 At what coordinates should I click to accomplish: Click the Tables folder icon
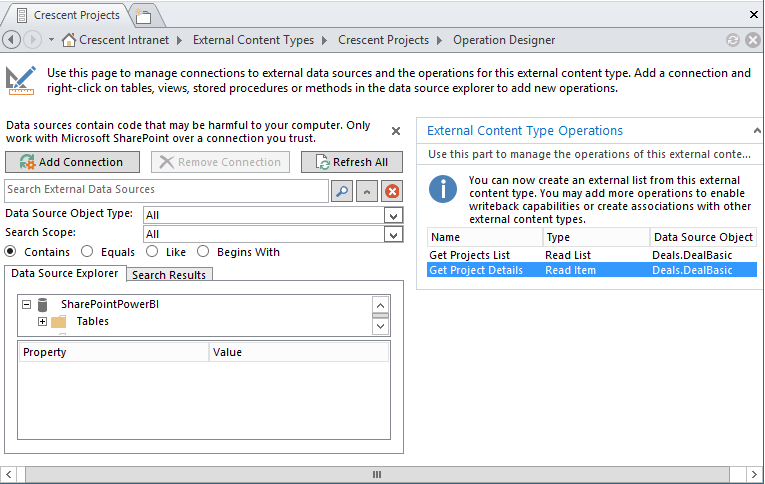59,322
